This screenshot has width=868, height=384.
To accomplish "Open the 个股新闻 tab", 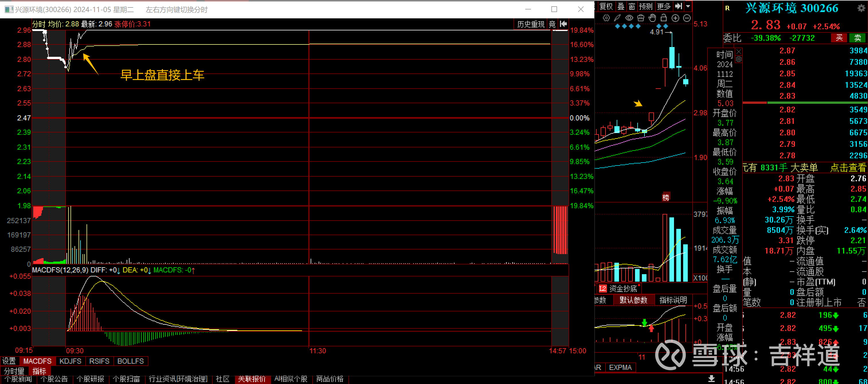I will [18, 379].
